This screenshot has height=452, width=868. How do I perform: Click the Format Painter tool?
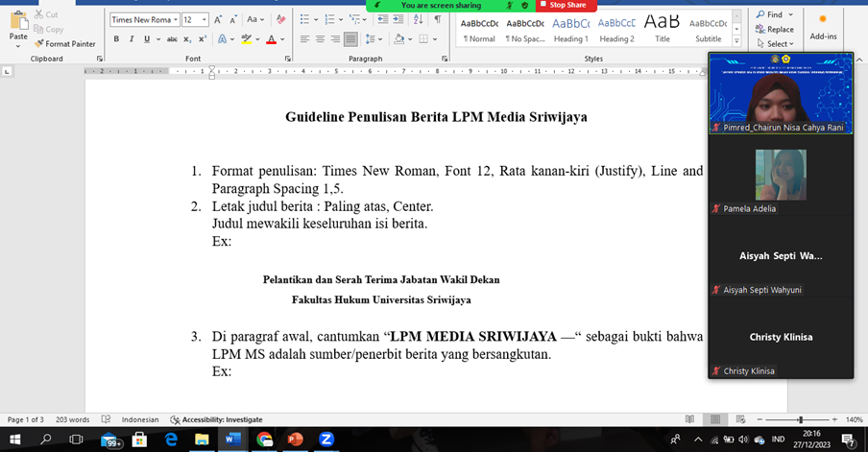[64, 44]
